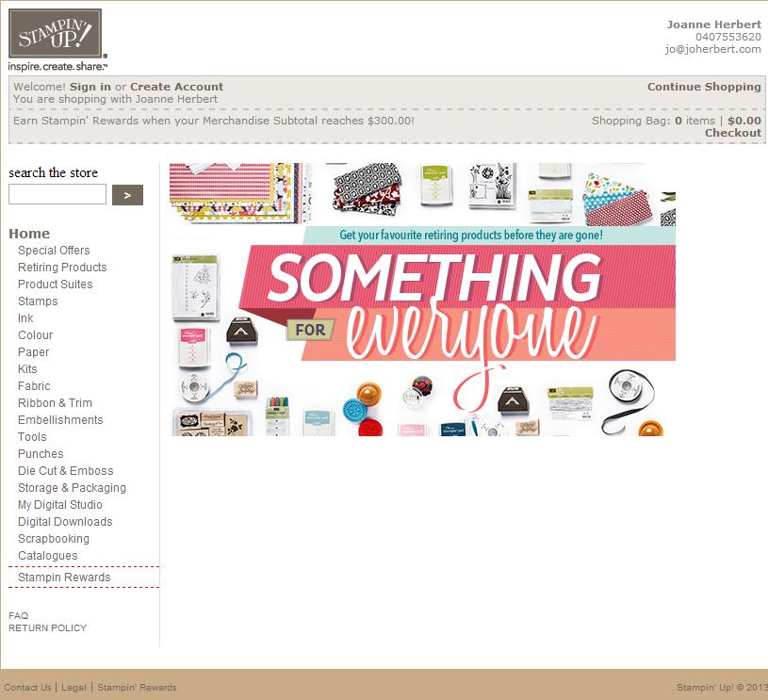View the RETURN POLICY link

pyautogui.click(x=47, y=628)
